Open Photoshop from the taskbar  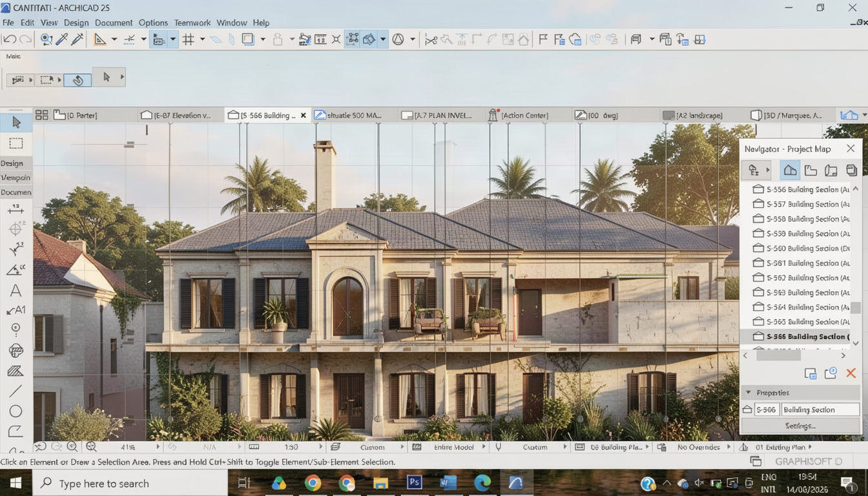[x=414, y=483]
